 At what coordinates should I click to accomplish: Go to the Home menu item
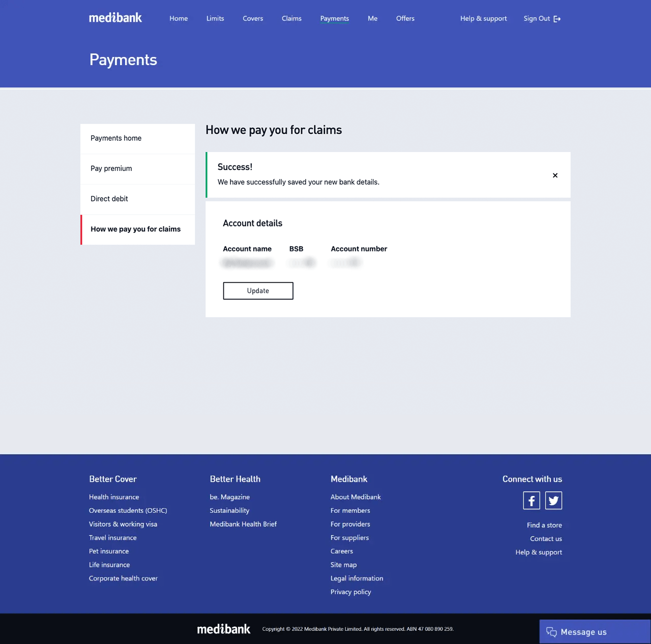[x=179, y=18]
